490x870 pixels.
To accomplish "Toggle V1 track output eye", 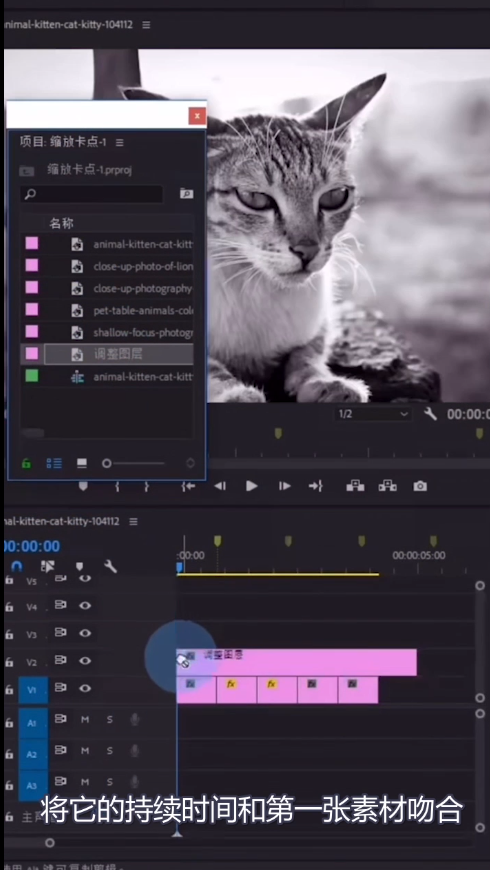I will (85, 688).
